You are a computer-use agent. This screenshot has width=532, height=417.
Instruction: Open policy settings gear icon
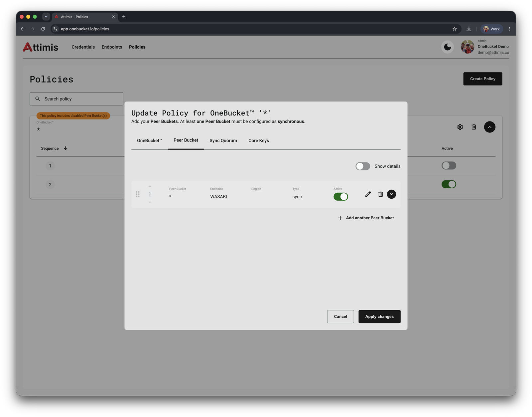click(460, 127)
